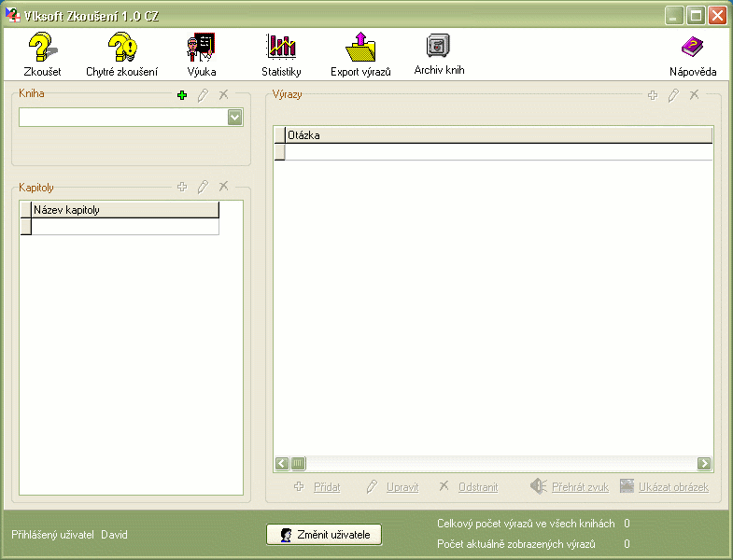
Task: Click the Název kapitoly column header
Action: 125,210
